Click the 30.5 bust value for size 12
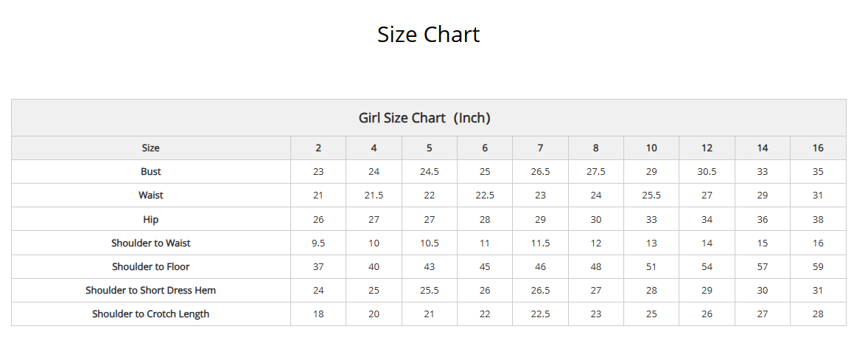 (x=707, y=172)
